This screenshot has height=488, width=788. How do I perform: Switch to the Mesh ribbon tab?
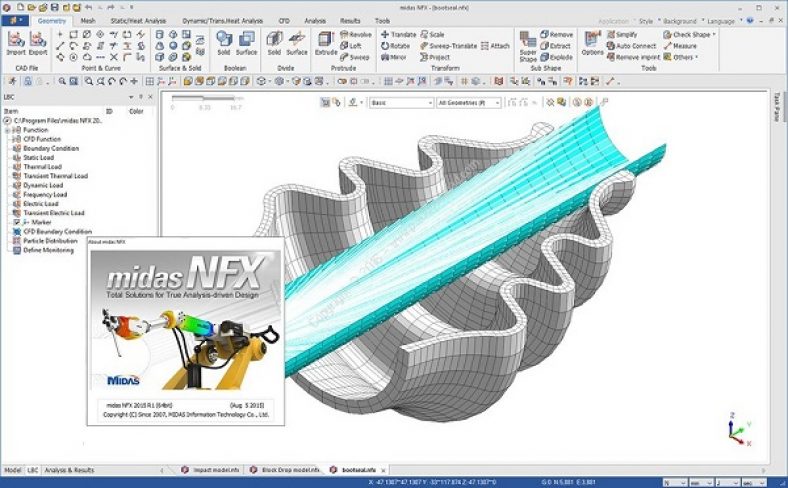coord(87,21)
